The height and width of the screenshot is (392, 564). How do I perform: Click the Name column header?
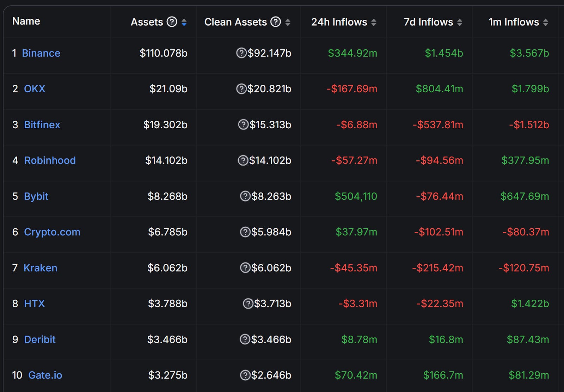coord(26,21)
